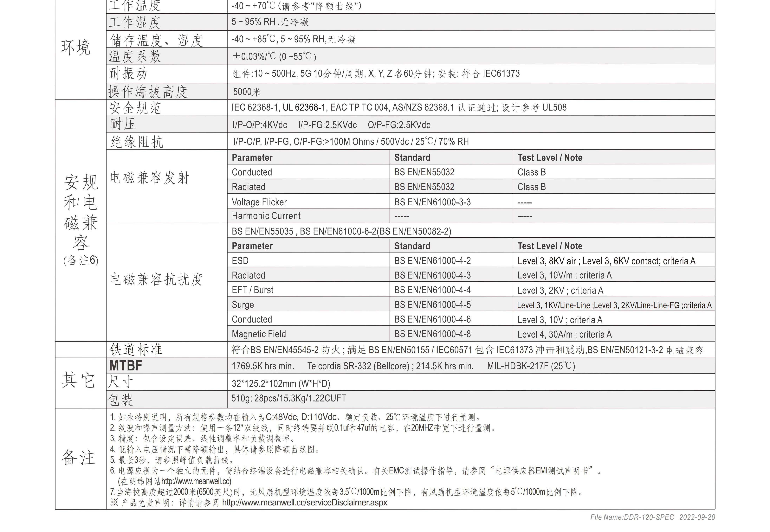
Task: Click the 'Harmonic Current' parameter cell
Action: [x=266, y=216]
